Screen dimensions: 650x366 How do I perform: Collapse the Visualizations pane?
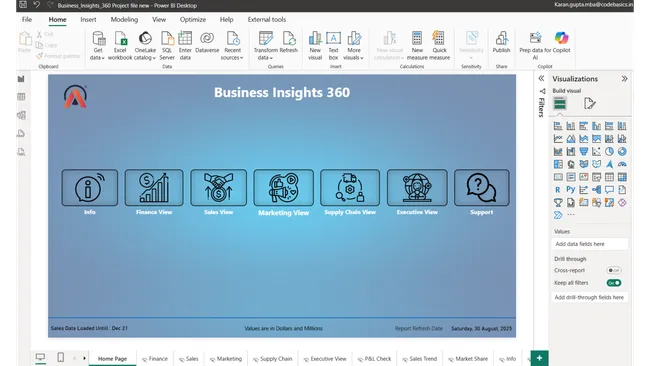pyautogui.click(x=624, y=79)
